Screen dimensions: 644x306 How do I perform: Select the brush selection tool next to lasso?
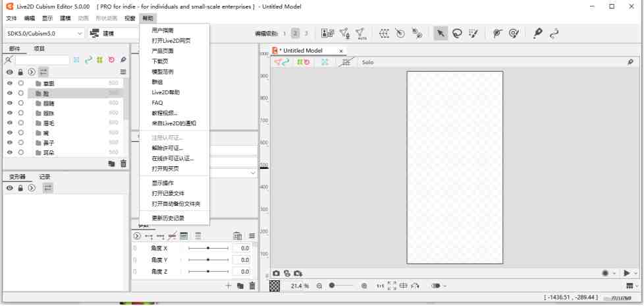[473, 34]
